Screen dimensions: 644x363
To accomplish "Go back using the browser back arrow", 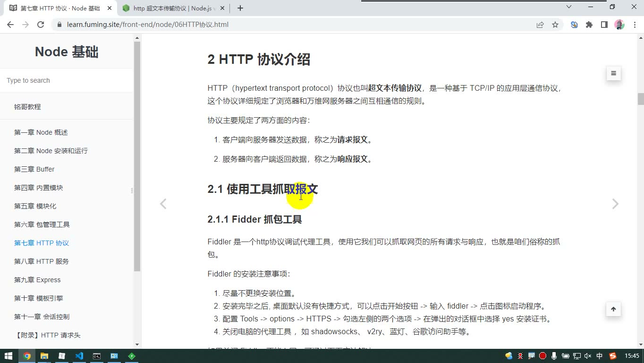I will coord(10,25).
